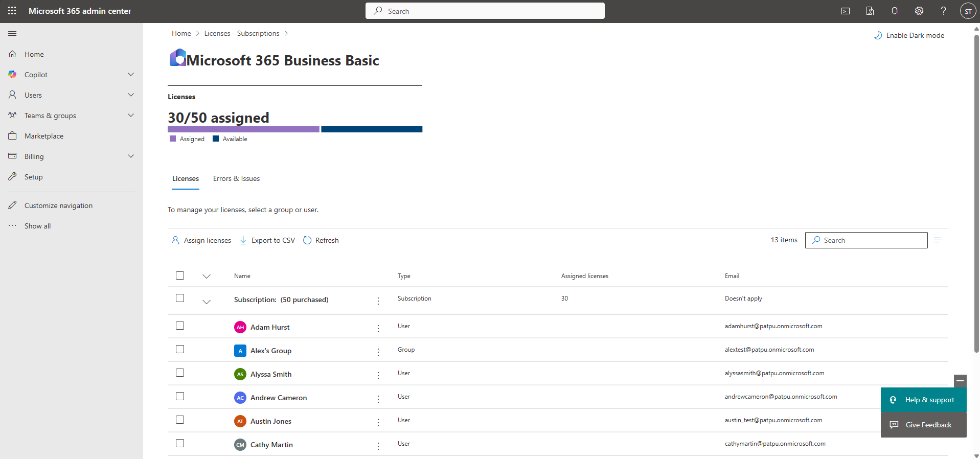Image resolution: width=980 pixels, height=459 pixels.
Task: Open the app launcher waffle icon
Action: click(x=12, y=11)
